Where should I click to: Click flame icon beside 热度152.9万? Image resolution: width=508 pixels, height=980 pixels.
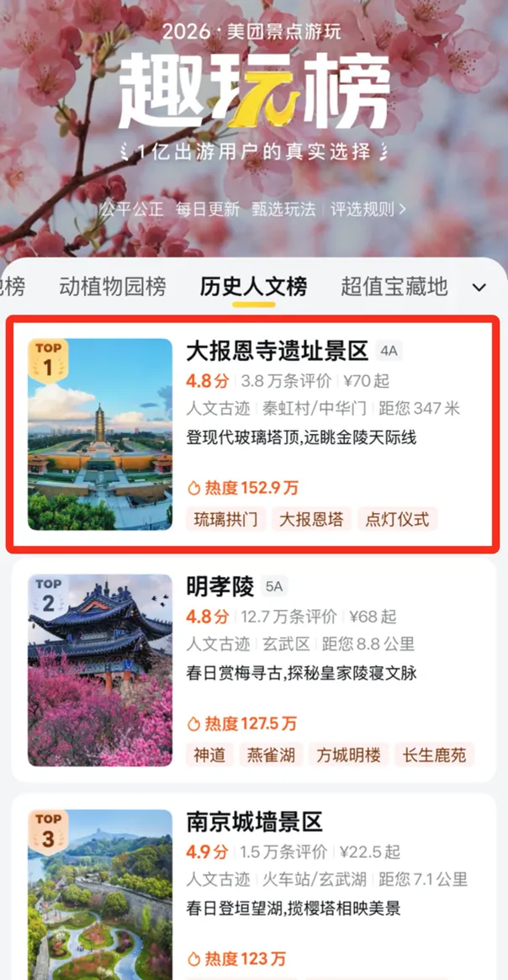pyautogui.click(x=193, y=488)
